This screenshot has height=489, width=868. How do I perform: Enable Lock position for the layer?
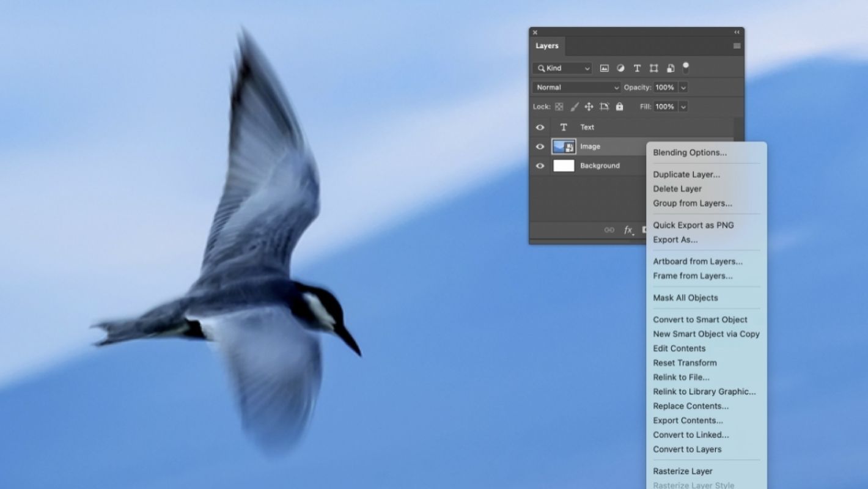(x=589, y=106)
